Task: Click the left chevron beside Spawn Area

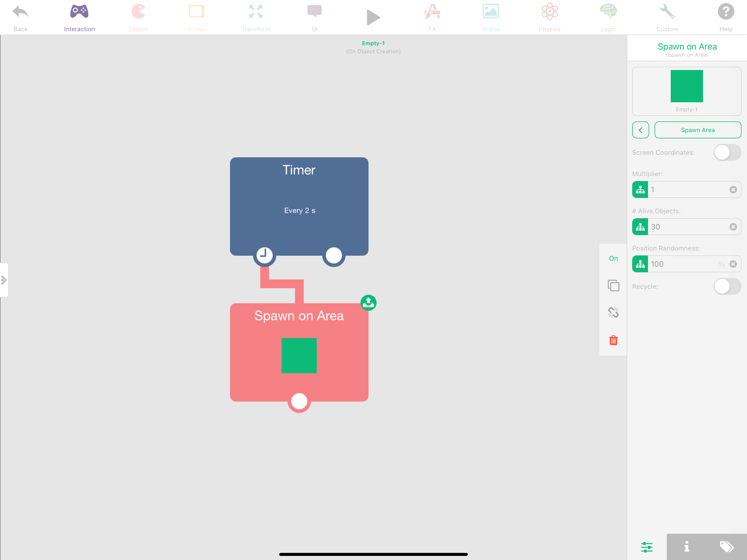Action: [x=640, y=130]
